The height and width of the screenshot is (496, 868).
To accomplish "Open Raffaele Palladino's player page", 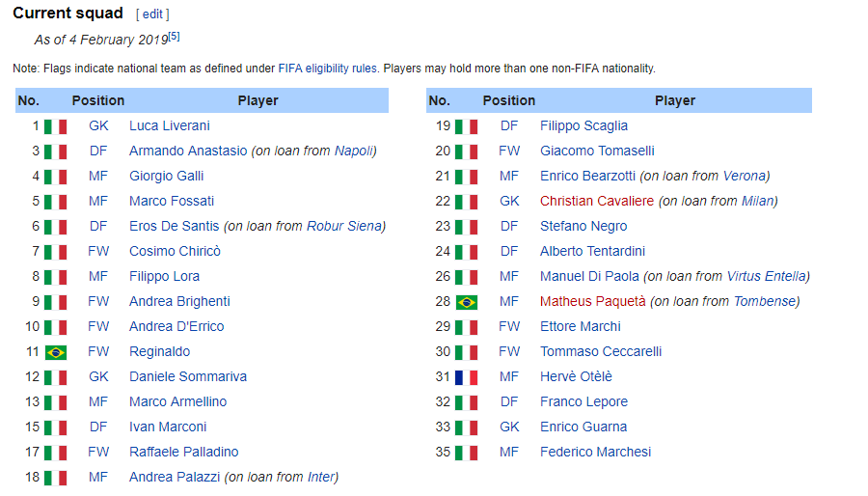I will (184, 452).
